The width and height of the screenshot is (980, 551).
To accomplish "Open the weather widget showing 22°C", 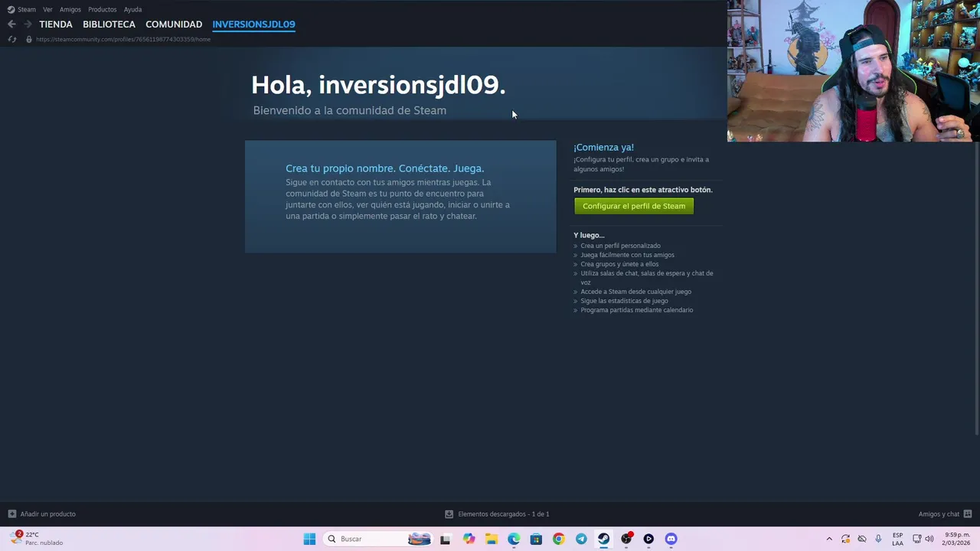I will click(x=37, y=539).
